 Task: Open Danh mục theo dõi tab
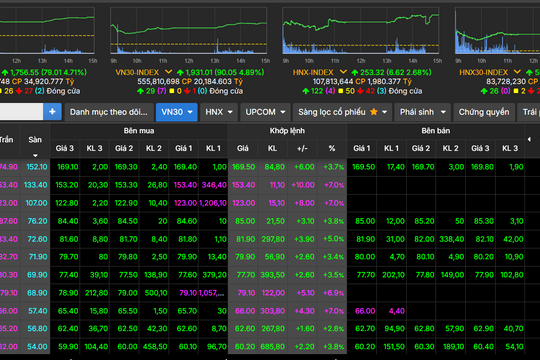click(x=109, y=112)
